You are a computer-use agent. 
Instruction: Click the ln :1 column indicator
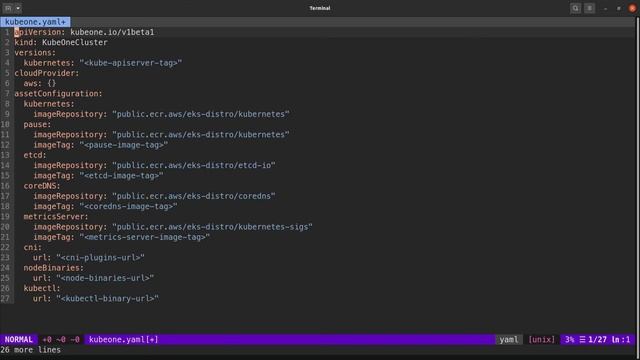click(x=620, y=340)
